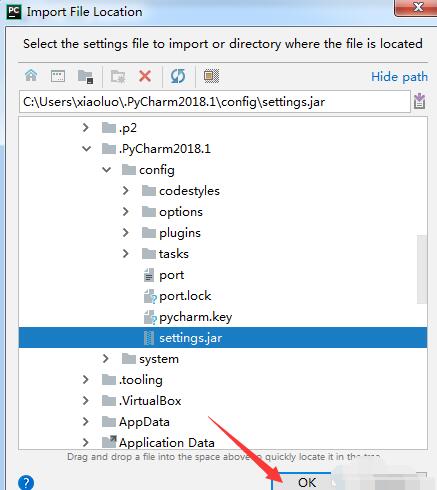This screenshot has width=437, height=490.
Task: Collapse the .PyCharm2018.1 folder
Action: point(86,149)
